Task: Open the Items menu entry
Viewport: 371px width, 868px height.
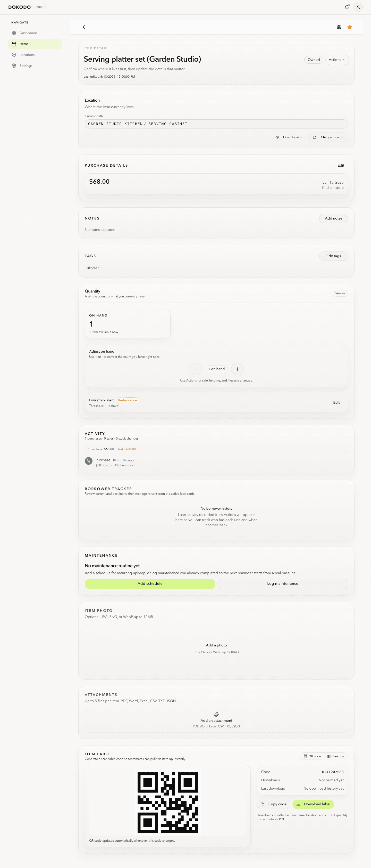Action: point(35,44)
